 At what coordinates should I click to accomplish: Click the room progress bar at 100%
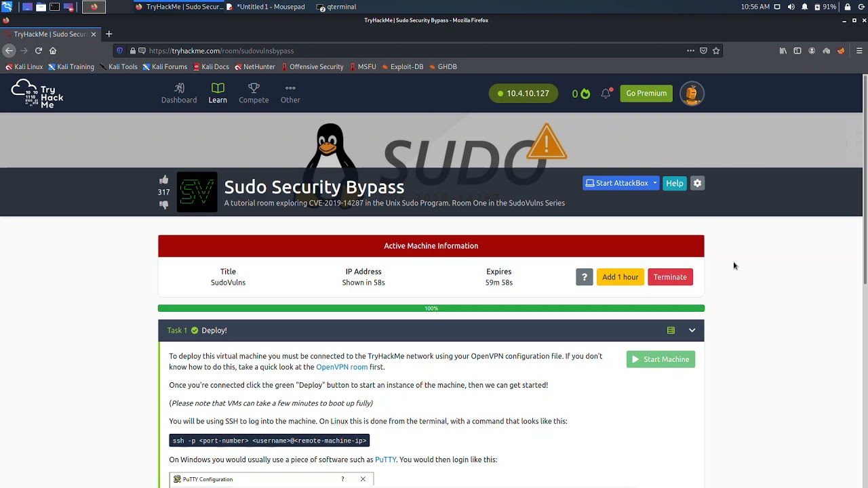tap(431, 308)
